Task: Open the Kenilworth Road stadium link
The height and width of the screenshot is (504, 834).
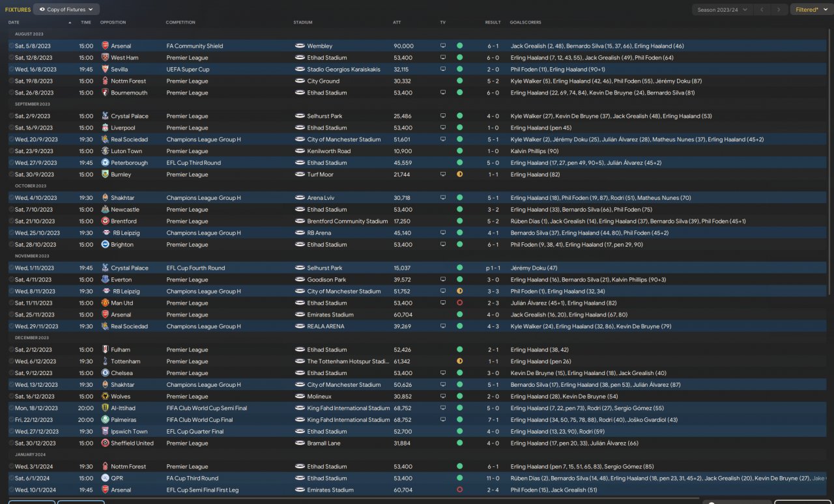Action: click(329, 151)
